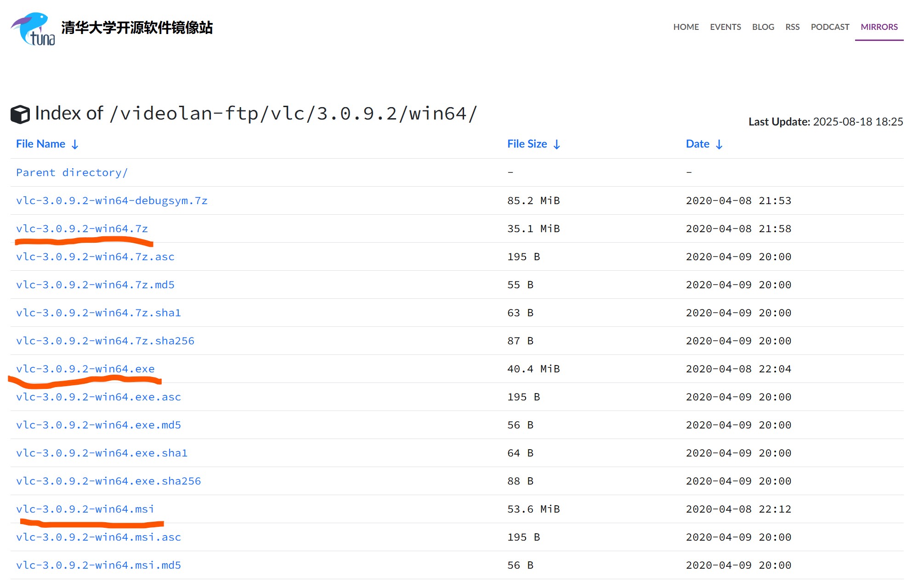The height and width of the screenshot is (582, 924).
Task: Click the 88 B size cell
Action: point(520,481)
